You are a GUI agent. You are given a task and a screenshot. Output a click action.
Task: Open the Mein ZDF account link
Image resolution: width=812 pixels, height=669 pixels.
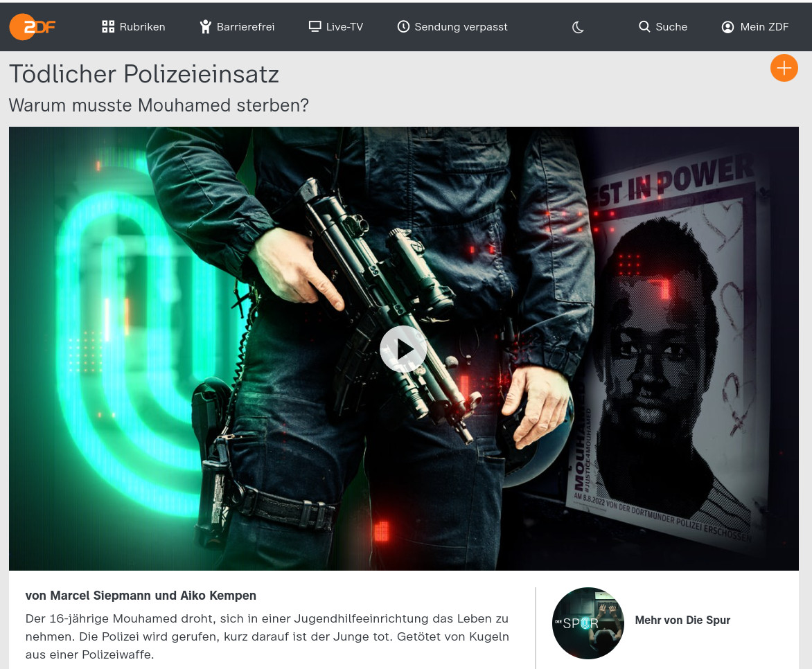click(764, 27)
